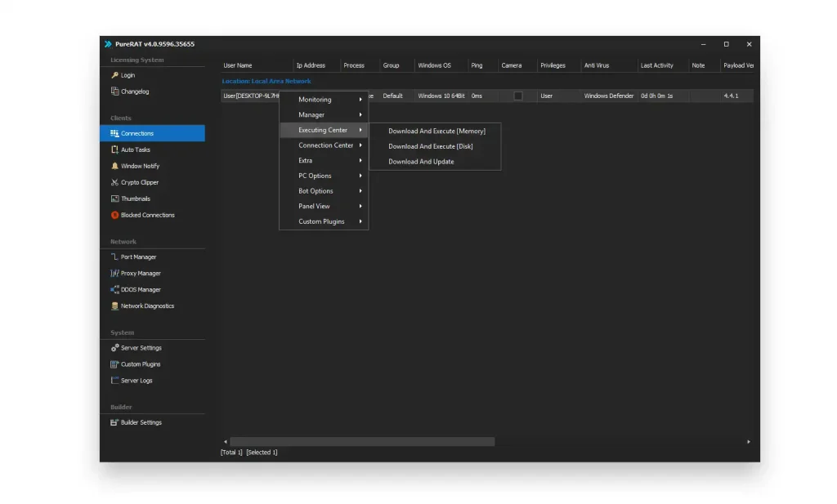Screen dimensions: 837x504
Task: Open Thumbnails using its image icon
Action: point(114,198)
